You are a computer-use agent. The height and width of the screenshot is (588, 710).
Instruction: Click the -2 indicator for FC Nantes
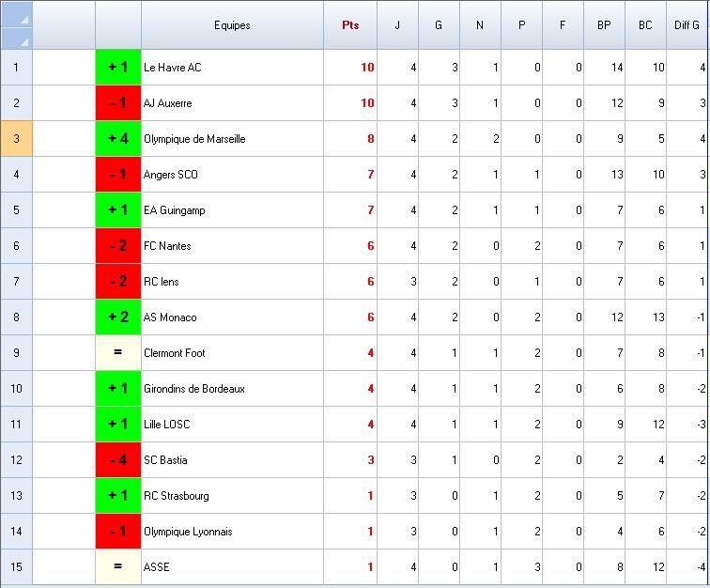(x=118, y=246)
